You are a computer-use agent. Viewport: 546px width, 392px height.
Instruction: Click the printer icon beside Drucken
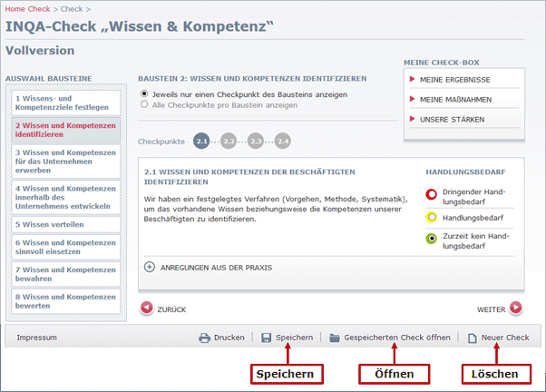coord(204,338)
